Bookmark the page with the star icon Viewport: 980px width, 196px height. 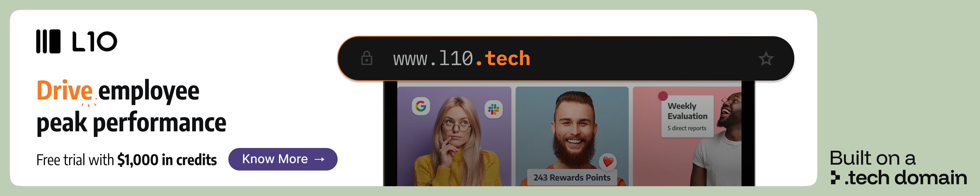click(766, 59)
